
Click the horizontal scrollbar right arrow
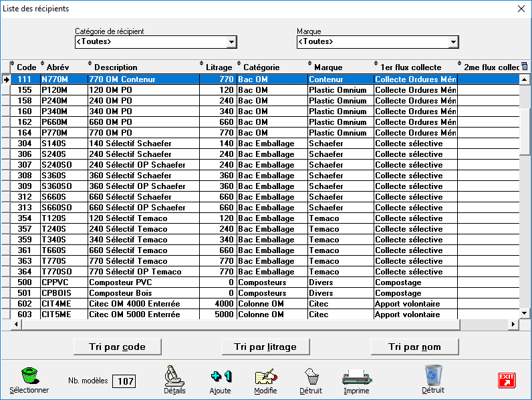pos(513,325)
